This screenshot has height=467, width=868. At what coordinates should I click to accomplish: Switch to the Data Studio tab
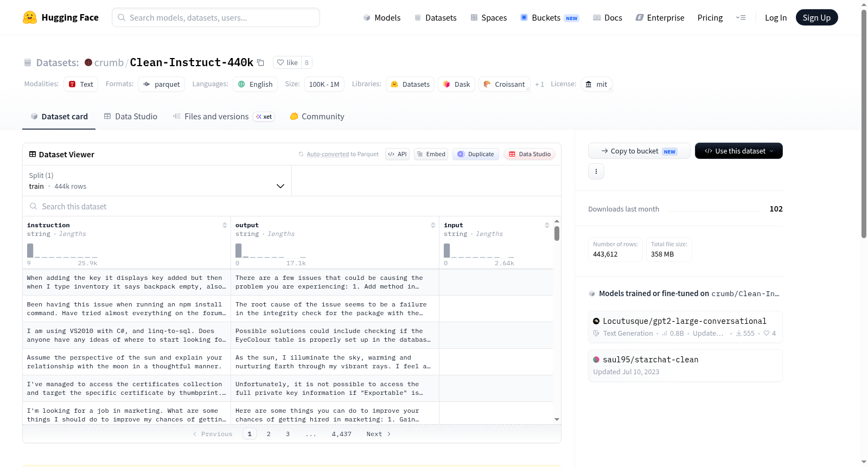[131, 116]
